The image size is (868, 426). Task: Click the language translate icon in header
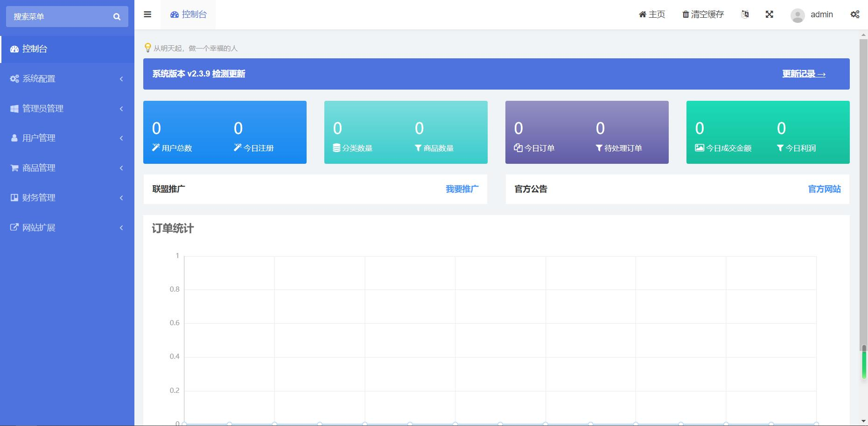click(x=745, y=14)
